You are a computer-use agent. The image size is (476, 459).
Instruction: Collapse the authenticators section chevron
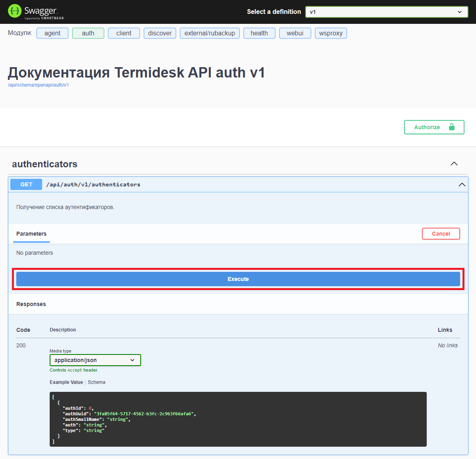(x=454, y=164)
